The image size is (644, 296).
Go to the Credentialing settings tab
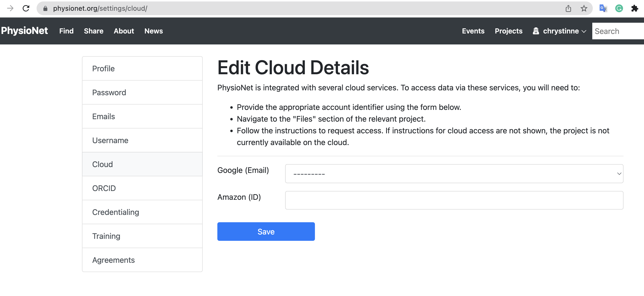[142, 212]
